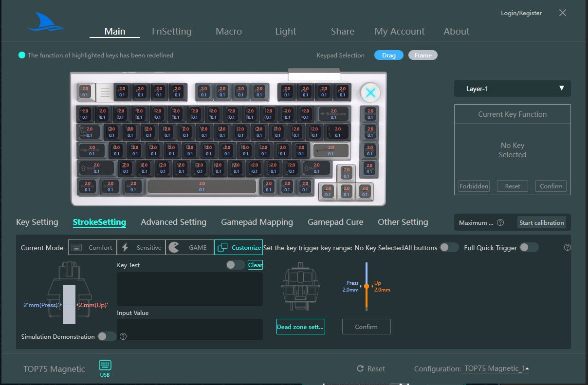The width and height of the screenshot is (588, 385).
Task: Open Dead zone settings
Action: (300, 327)
